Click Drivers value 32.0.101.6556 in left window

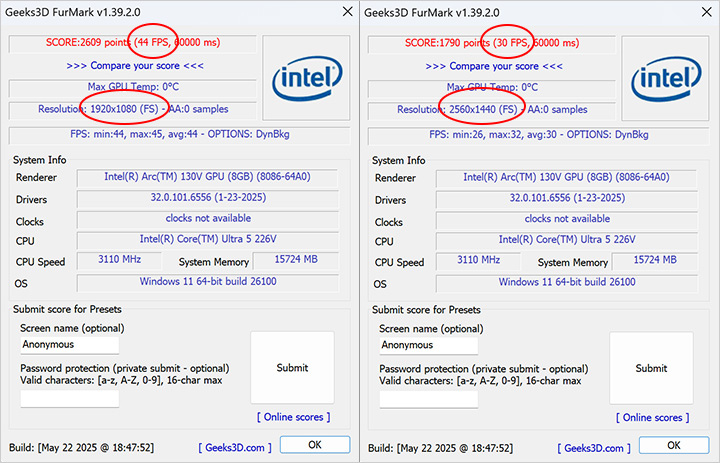tap(208, 198)
